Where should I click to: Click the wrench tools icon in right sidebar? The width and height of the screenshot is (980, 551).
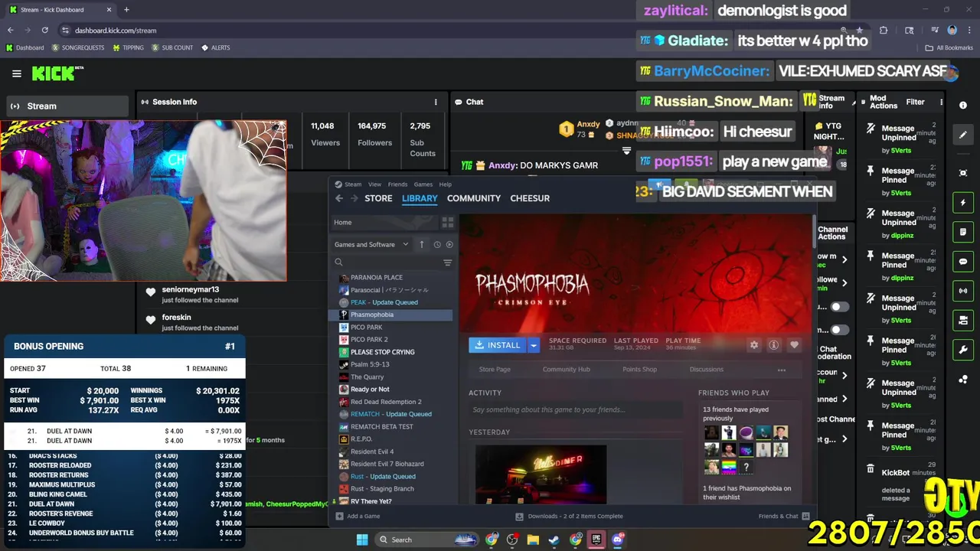963,350
